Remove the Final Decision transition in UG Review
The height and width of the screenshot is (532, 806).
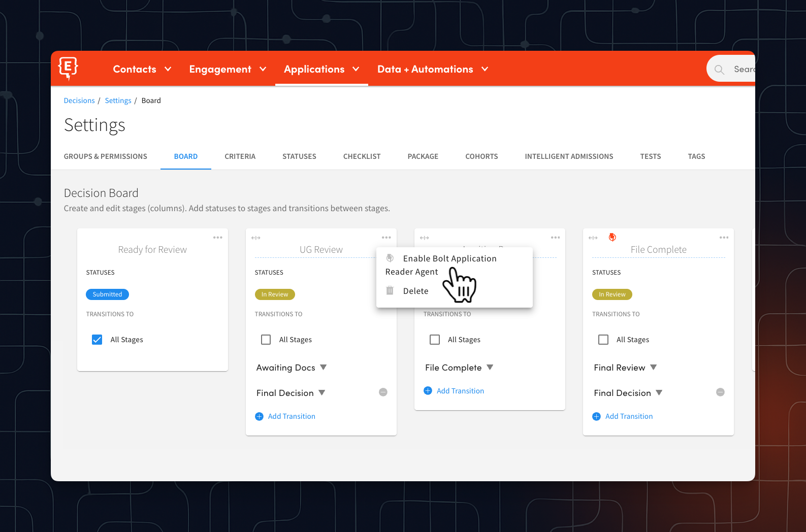(x=383, y=392)
